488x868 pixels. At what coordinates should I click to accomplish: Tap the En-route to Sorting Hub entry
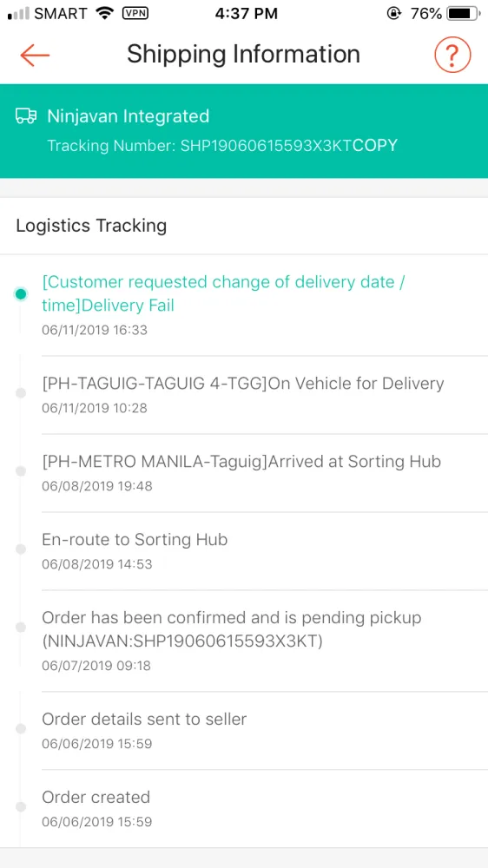pyautogui.click(x=244, y=551)
